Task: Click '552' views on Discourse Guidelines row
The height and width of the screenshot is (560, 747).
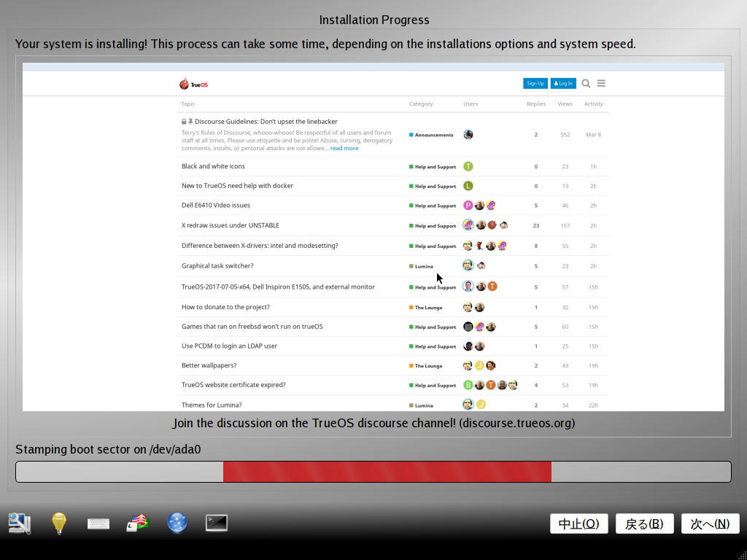Action: point(565,135)
